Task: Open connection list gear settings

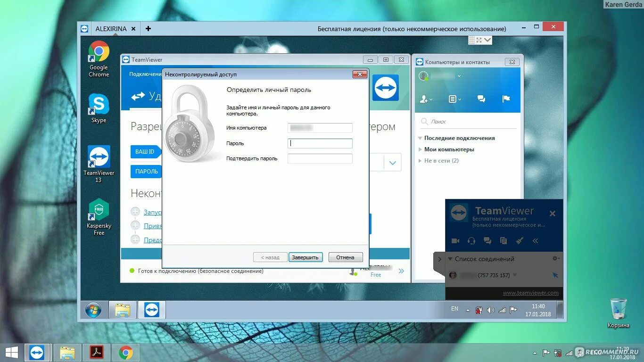Action: (x=556, y=258)
